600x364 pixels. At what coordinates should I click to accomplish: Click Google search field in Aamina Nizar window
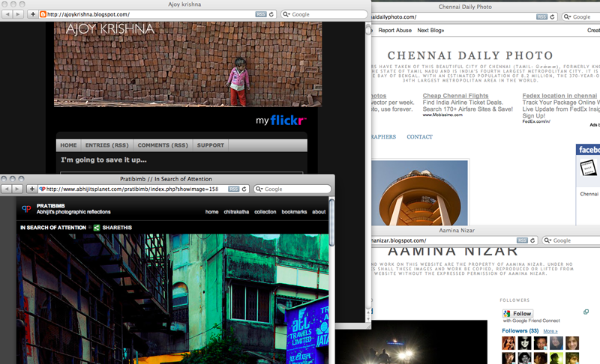tap(571, 240)
